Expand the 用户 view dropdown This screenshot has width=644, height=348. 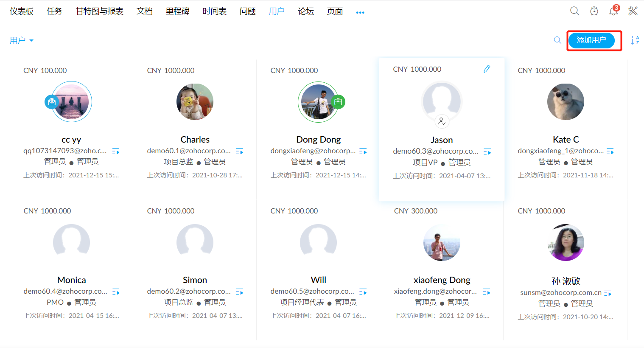point(22,41)
